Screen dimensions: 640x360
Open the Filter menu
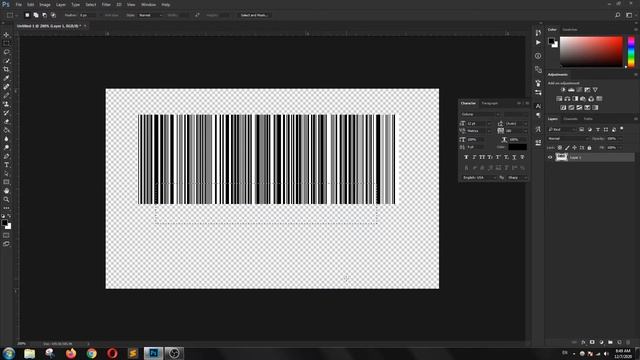click(x=106, y=4)
